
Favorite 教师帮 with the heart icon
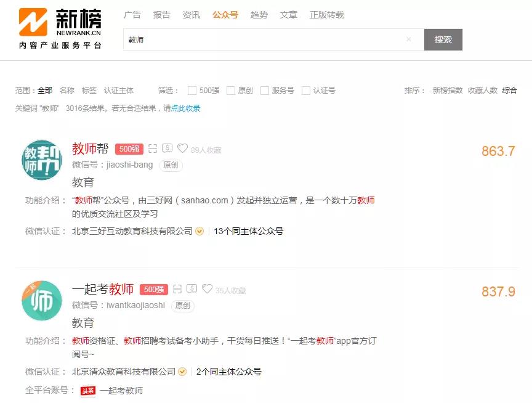pos(182,149)
